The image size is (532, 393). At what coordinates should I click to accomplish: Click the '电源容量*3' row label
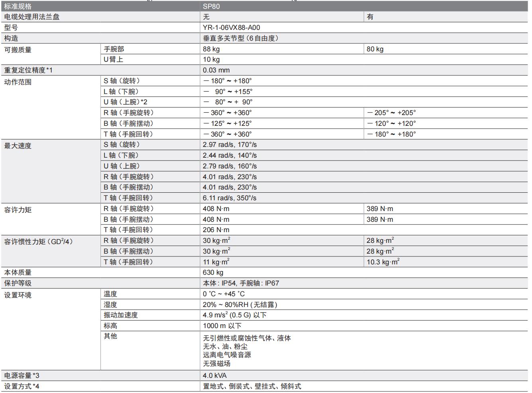[22, 375]
